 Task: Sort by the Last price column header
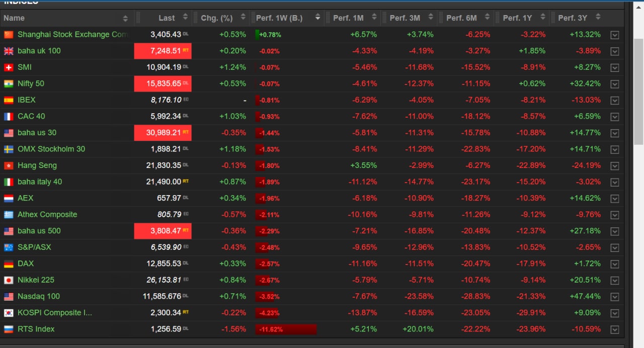(164, 18)
